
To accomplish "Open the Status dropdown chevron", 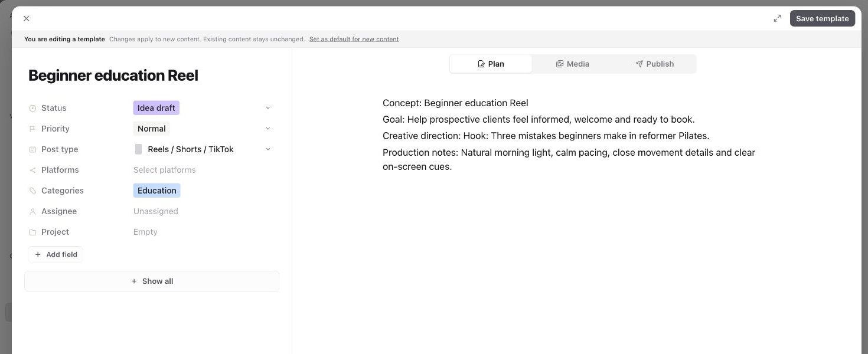I will (x=267, y=108).
